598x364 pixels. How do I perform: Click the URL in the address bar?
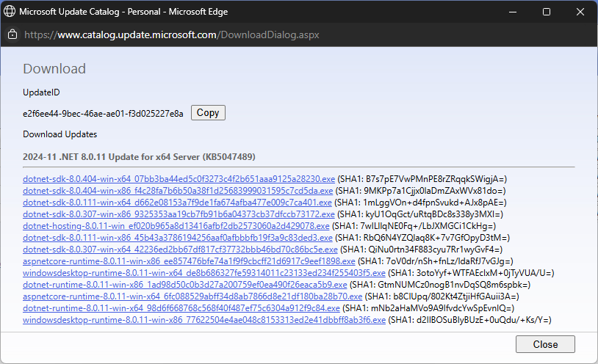[172, 34]
